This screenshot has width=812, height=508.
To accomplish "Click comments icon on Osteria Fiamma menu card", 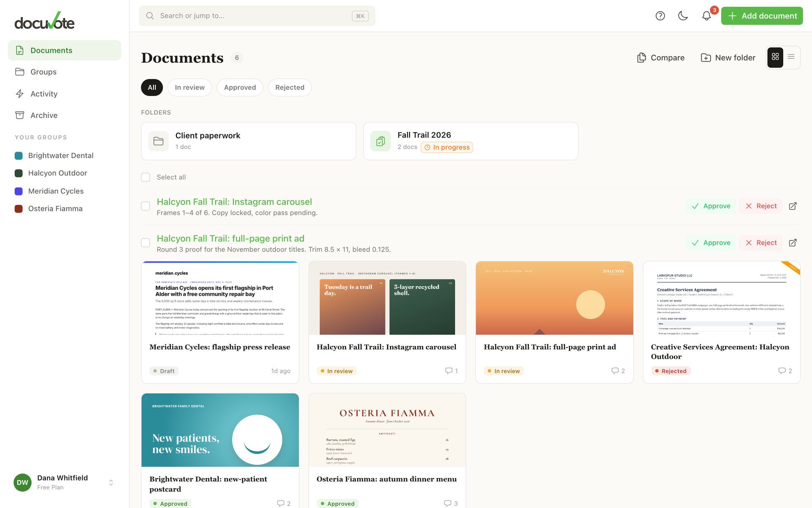I will click(x=447, y=503).
